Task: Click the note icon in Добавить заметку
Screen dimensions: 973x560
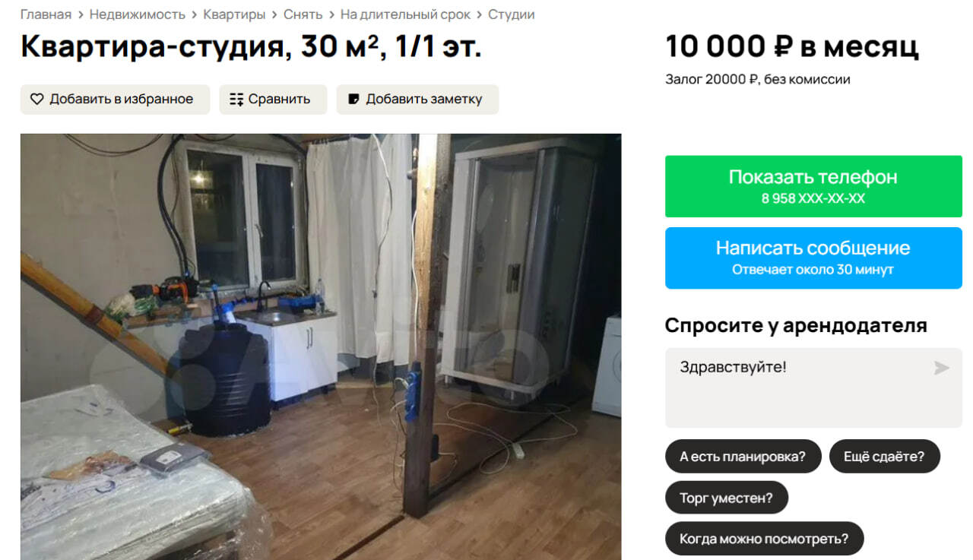Action: (x=353, y=100)
